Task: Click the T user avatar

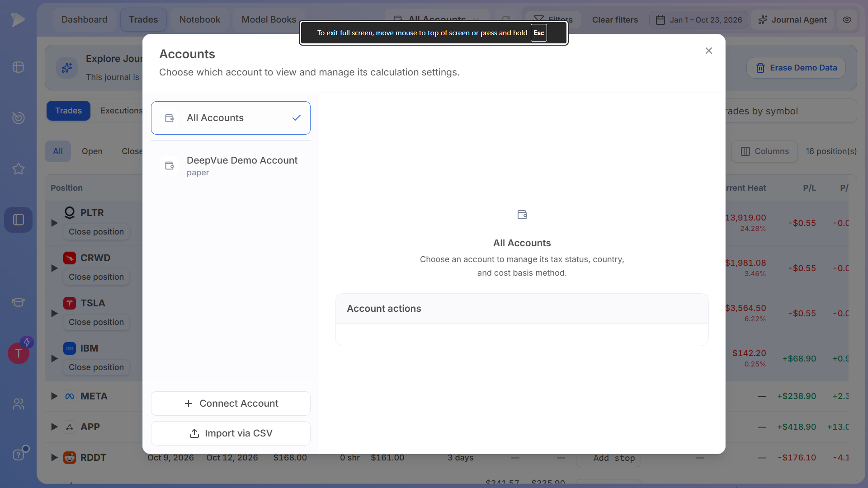Action: pyautogui.click(x=19, y=353)
